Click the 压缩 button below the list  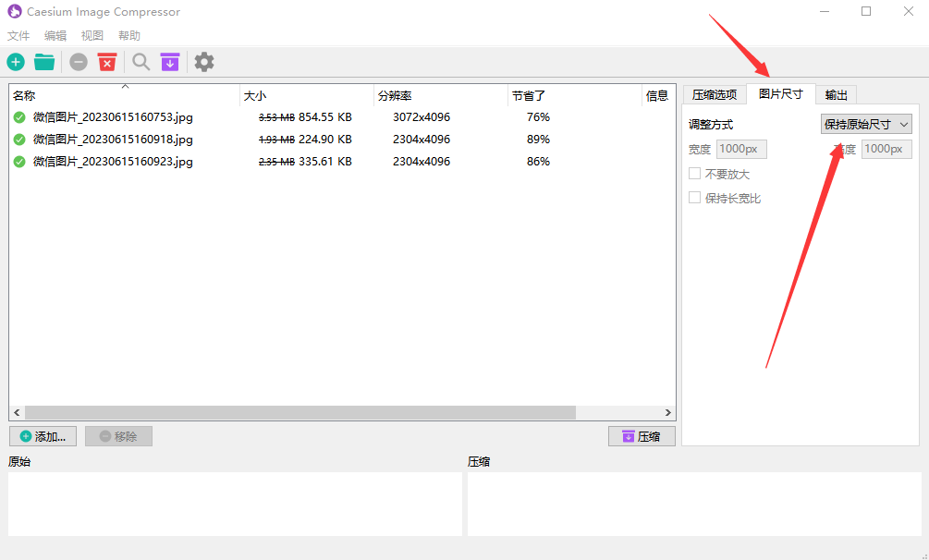pyautogui.click(x=642, y=436)
